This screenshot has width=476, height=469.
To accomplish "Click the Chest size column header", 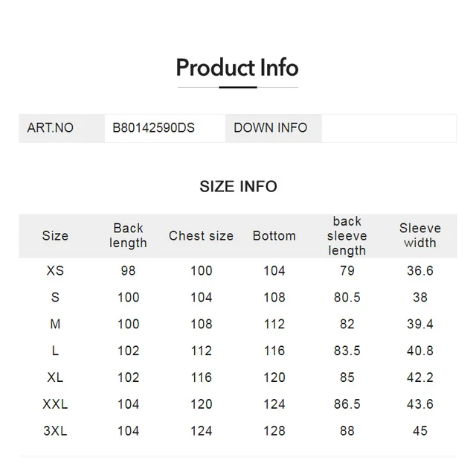I will pos(201,236).
